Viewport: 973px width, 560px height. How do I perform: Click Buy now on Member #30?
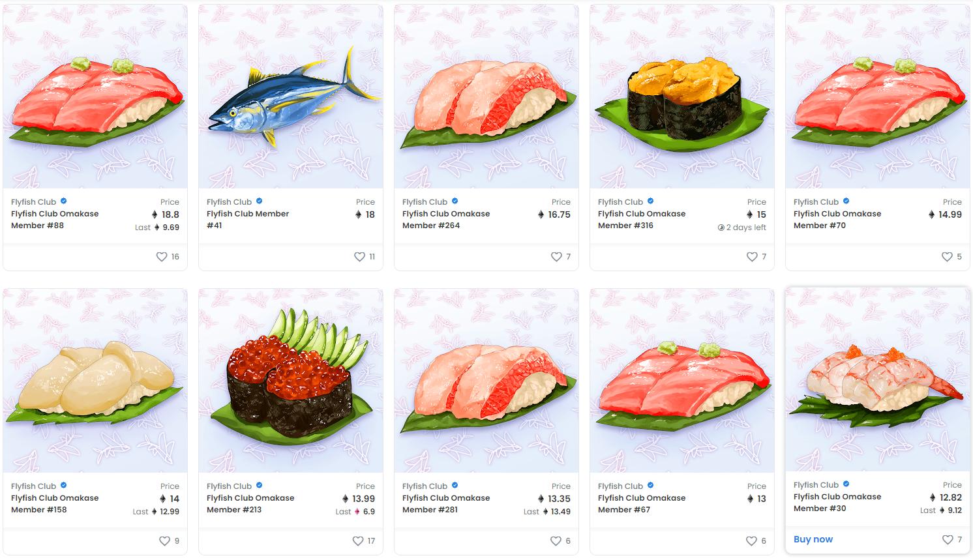click(x=813, y=539)
